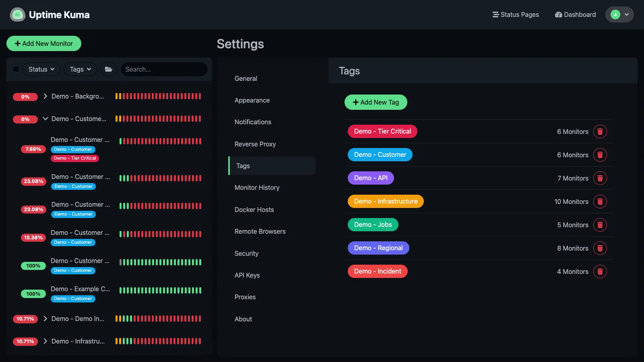The width and height of the screenshot is (644, 362).
Task: Focus the monitor Search field
Action: tap(164, 69)
